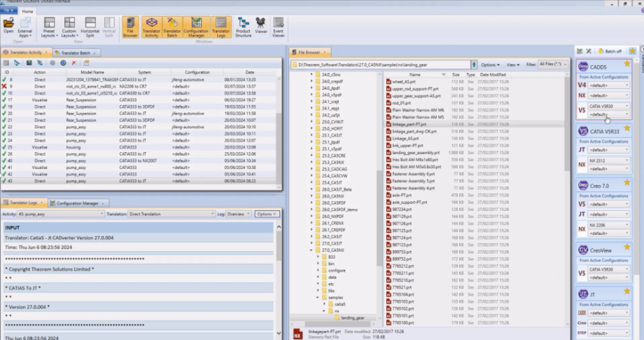The height and width of the screenshot is (340, 644).
Task: Launch the Viewer from the ribbon
Action: (x=261, y=25)
